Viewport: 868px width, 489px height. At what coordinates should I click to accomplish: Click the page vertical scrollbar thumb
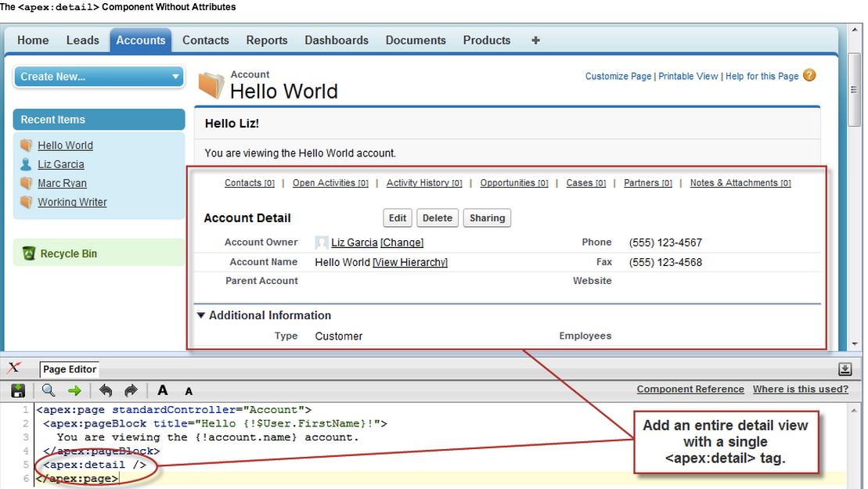[854, 90]
